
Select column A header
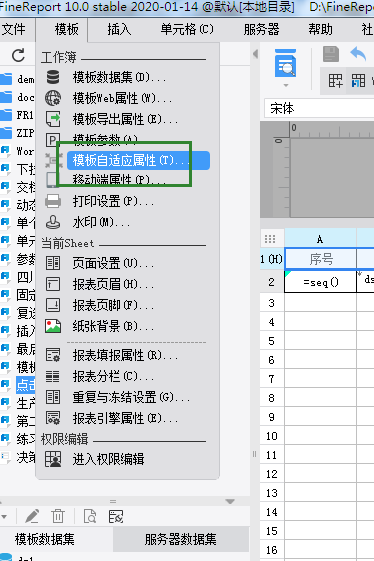click(320, 239)
